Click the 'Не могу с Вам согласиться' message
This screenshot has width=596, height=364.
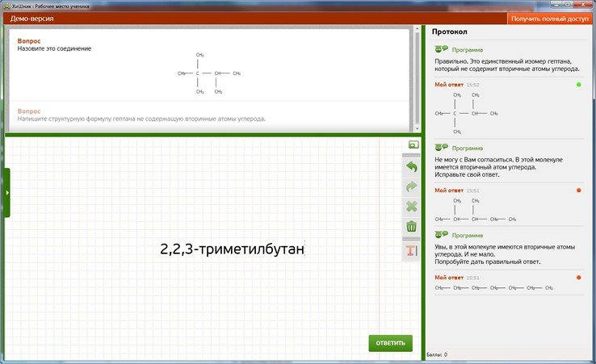point(499,167)
